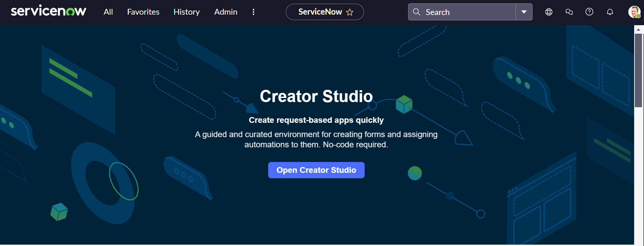Click the magnifier search icon

tap(416, 12)
